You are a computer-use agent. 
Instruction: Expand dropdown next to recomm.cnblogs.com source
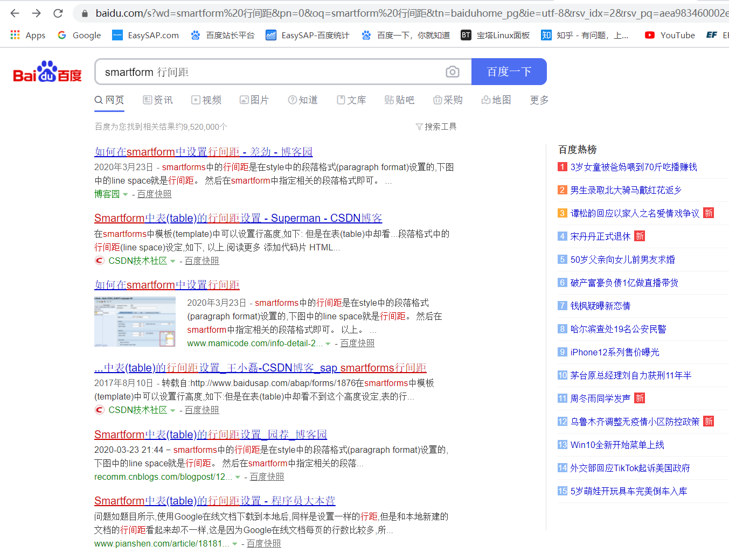click(x=238, y=477)
